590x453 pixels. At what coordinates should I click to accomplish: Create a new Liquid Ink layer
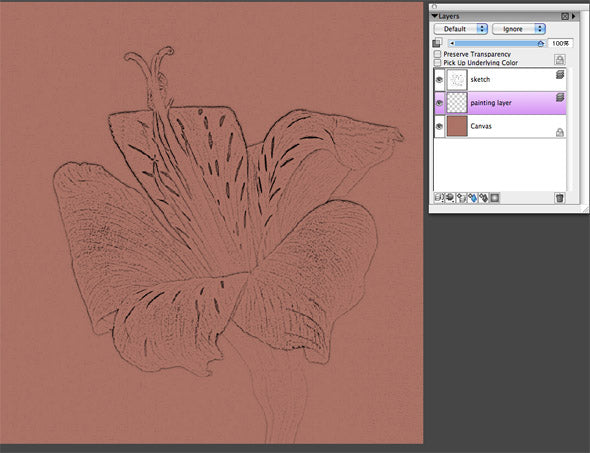coord(484,198)
